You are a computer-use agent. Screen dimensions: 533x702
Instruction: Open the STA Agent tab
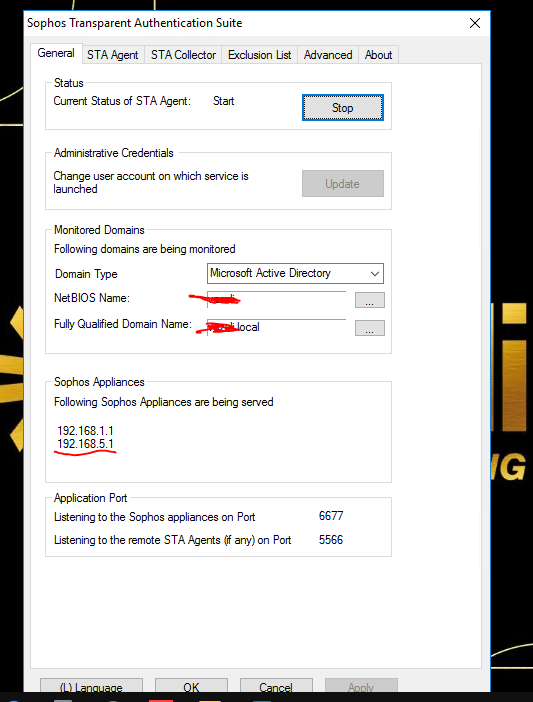(x=113, y=55)
